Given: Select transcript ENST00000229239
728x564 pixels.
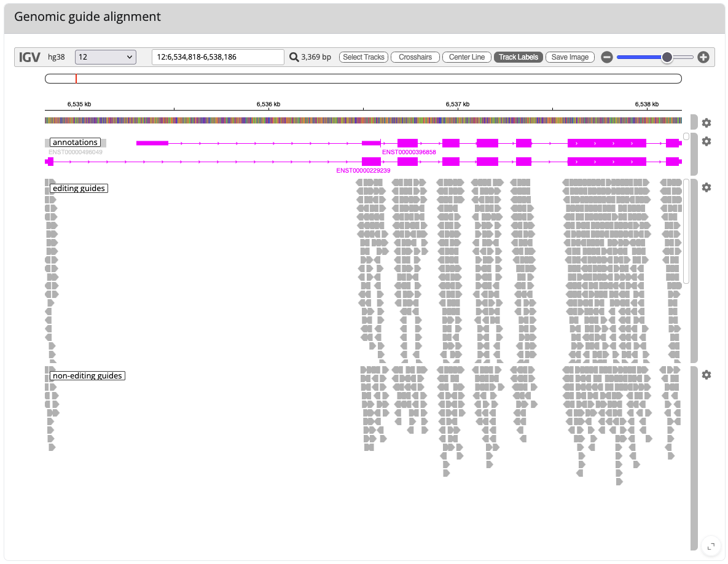Looking at the screenshot, I should [x=362, y=170].
